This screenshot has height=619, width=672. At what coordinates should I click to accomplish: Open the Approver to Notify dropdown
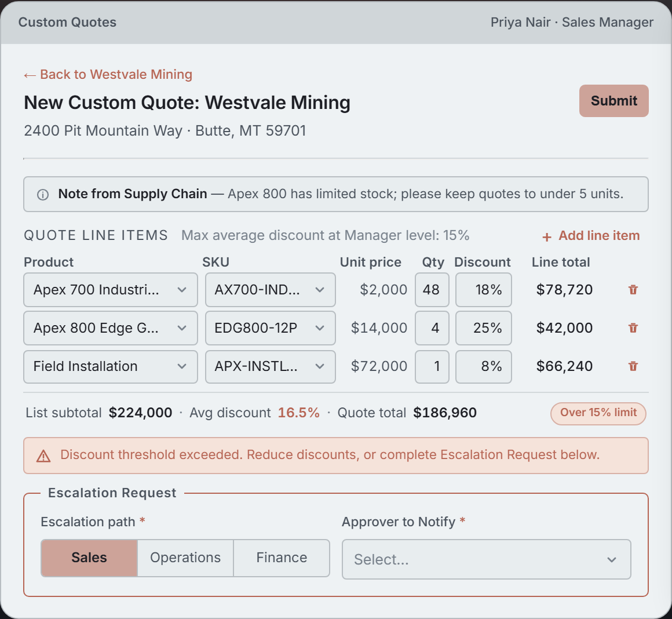pyautogui.click(x=487, y=559)
